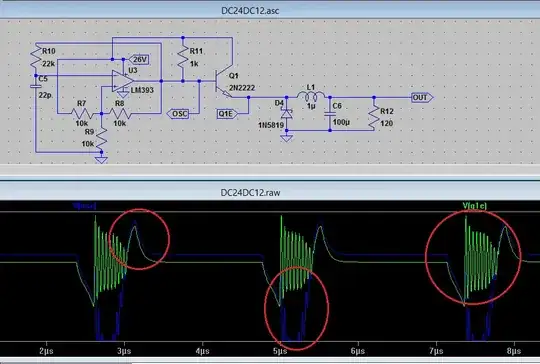Click the 4µs time axis label
The image size is (540, 364).
202,351
